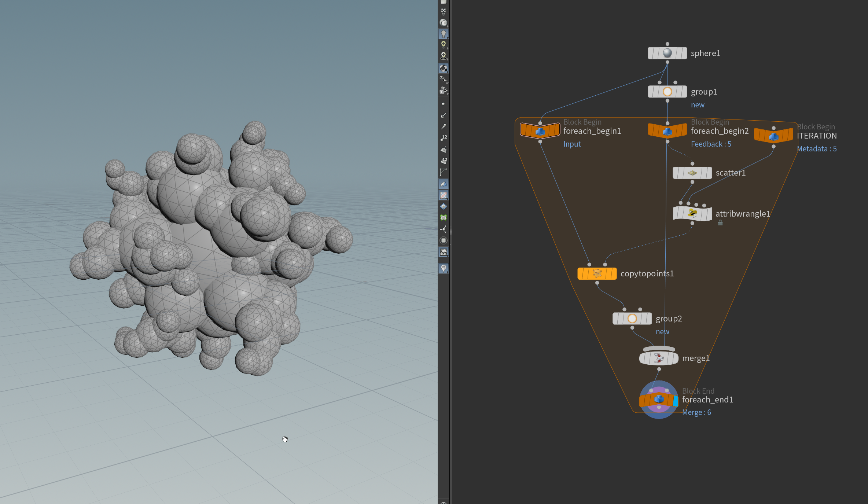Click the blue diamond display icon
The image size is (868, 504).
(444, 206)
